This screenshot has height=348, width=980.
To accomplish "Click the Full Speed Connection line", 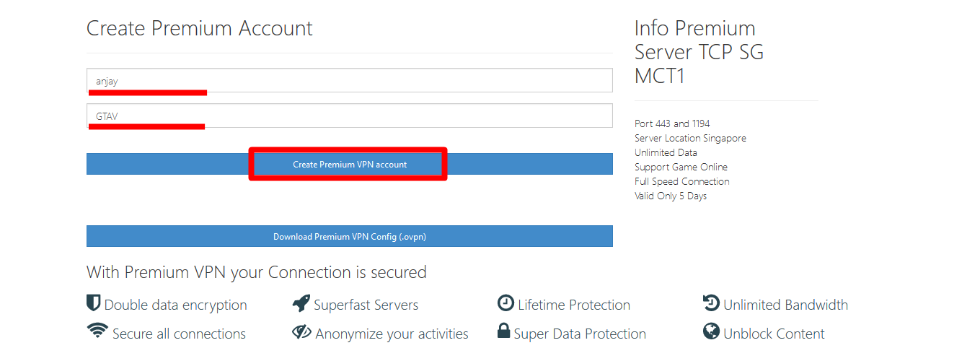I will [x=681, y=181].
